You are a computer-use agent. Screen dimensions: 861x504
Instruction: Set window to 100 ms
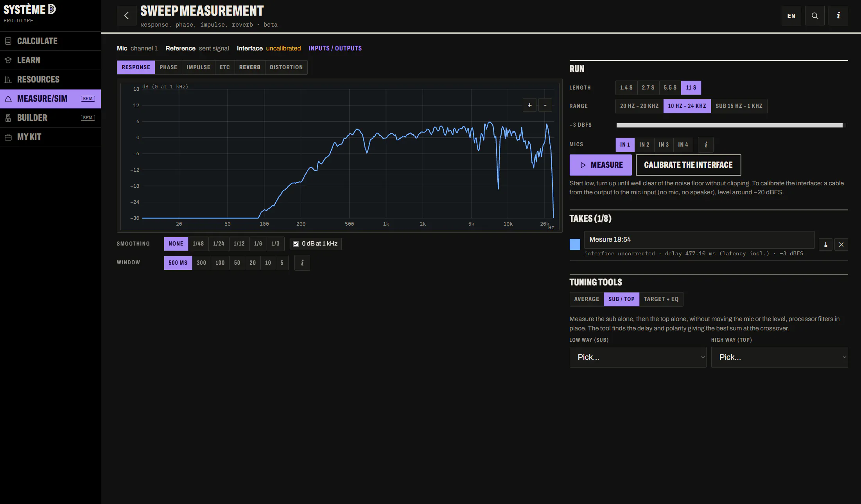[220, 263]
